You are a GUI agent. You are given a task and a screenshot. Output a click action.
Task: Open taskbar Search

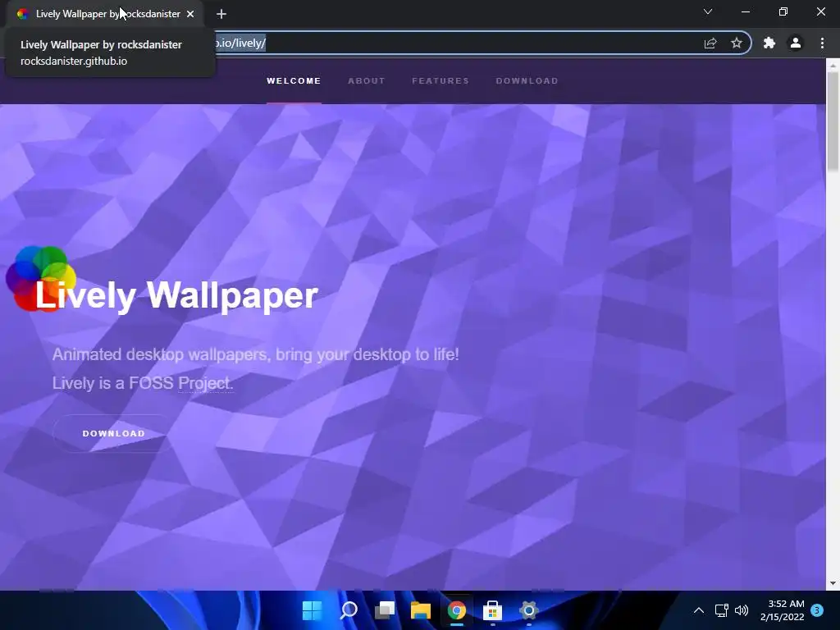point(348,610)
